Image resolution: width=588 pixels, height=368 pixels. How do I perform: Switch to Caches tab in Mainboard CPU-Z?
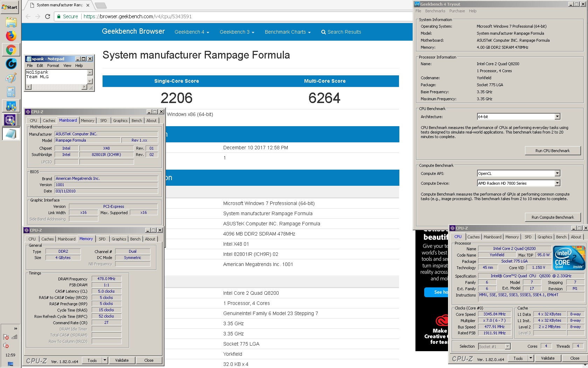49,121
